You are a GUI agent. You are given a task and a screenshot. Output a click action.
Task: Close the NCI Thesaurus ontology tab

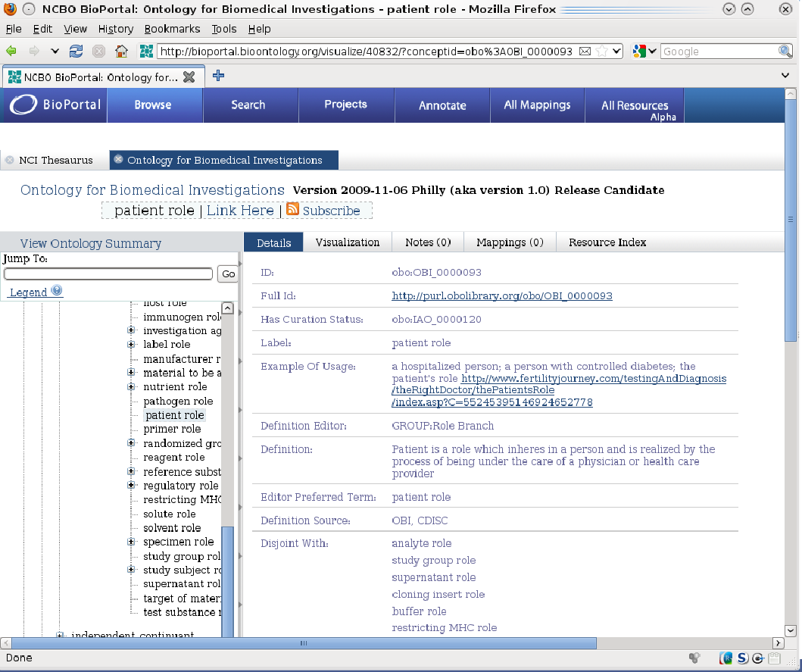tap(10, 161)
